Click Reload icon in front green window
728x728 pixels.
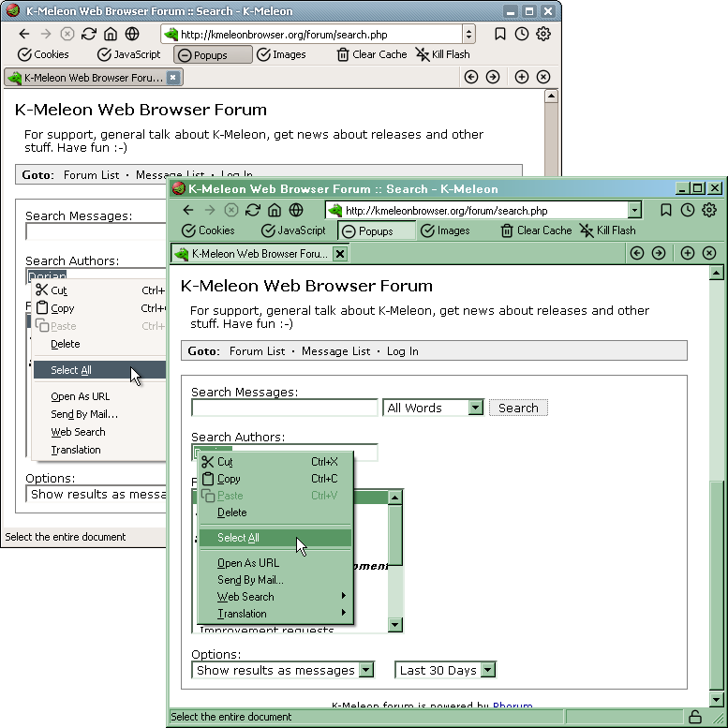(253, 210)
